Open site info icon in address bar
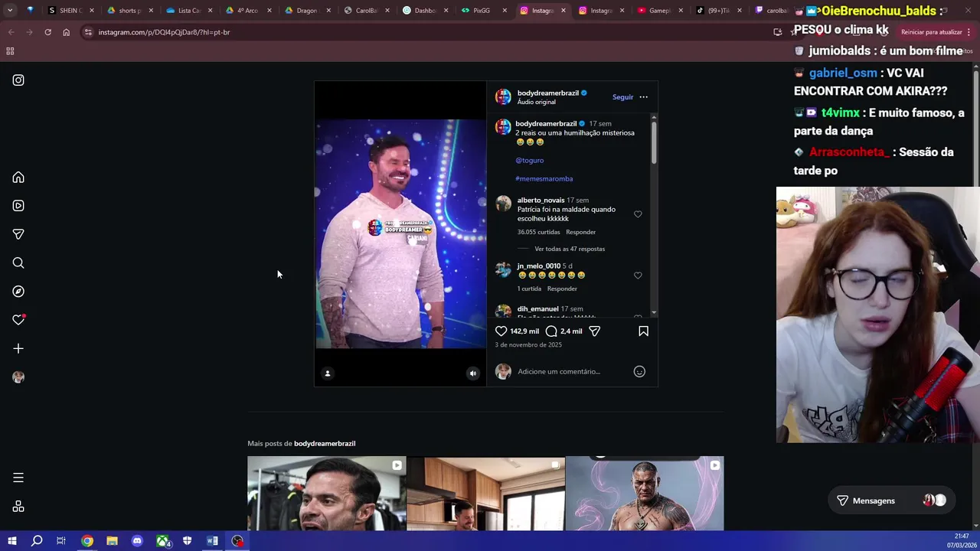Image resolution: width=980 pixels, height=551 pixels. point(88,32)
